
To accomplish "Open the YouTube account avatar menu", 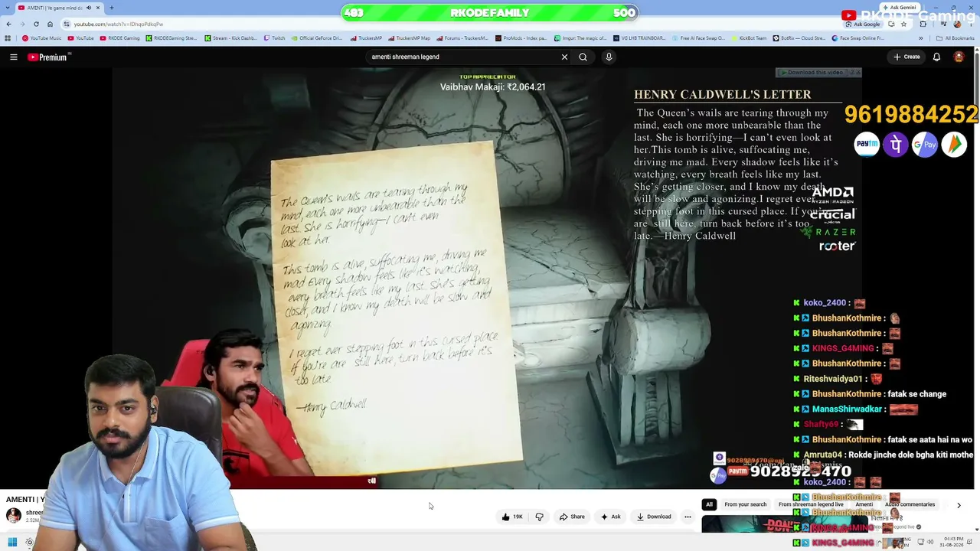I will 959,57.
